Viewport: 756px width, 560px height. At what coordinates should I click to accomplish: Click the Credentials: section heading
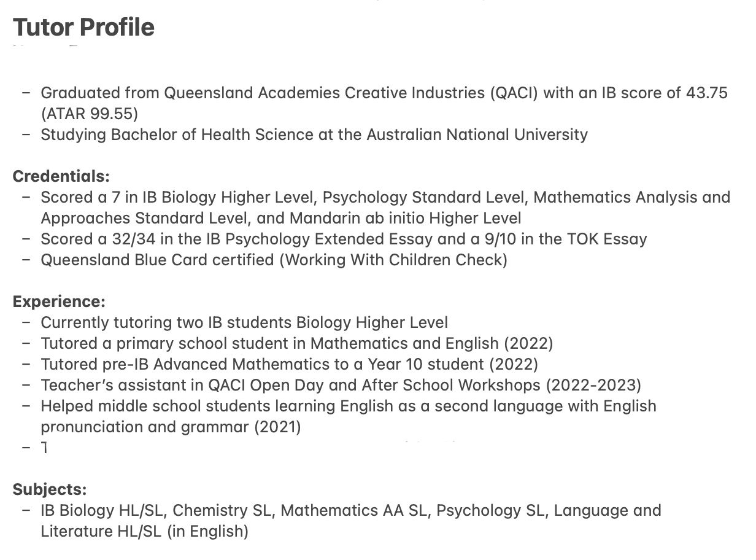click(x=61, y=176)
